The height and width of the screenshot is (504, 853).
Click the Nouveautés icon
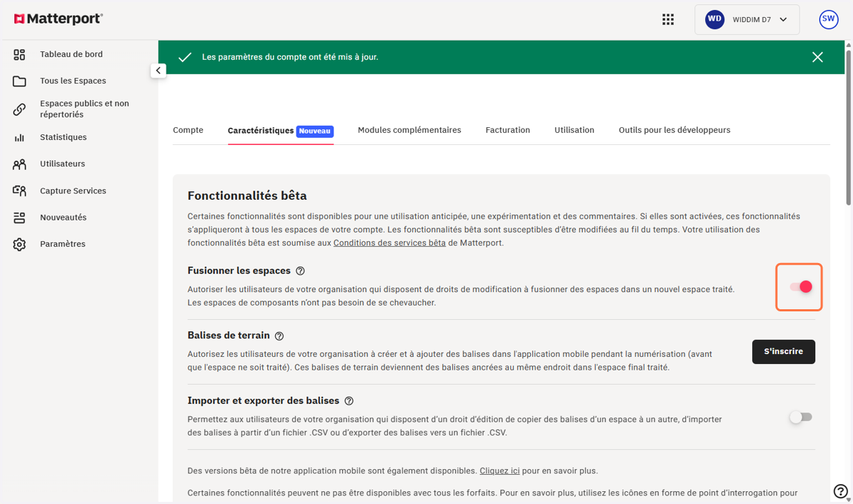[19, 218]
